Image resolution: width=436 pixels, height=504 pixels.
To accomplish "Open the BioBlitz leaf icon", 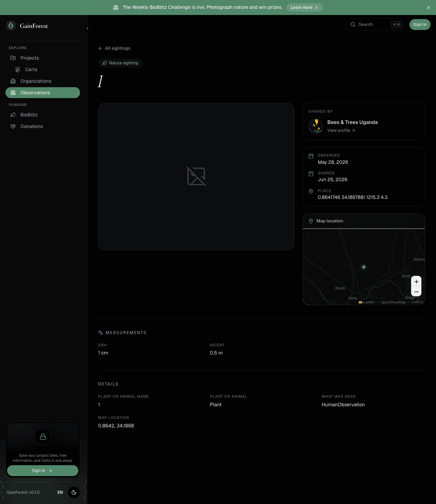I will [x=13, y=115].
